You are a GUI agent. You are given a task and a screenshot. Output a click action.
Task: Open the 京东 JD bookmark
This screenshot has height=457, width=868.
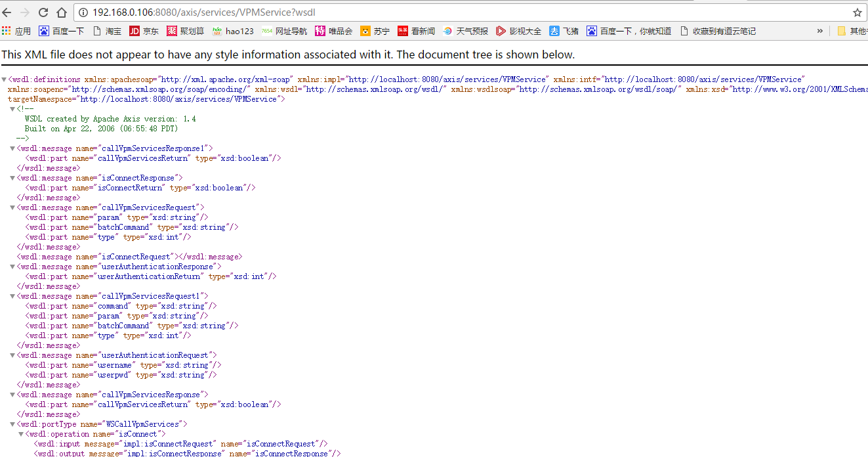(144, 31)
